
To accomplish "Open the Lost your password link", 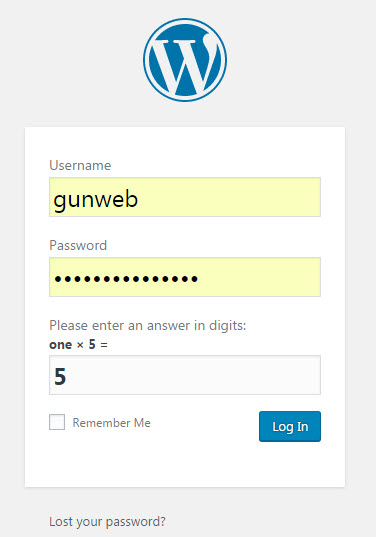I will pyautogui.click(x=107, y=522).
